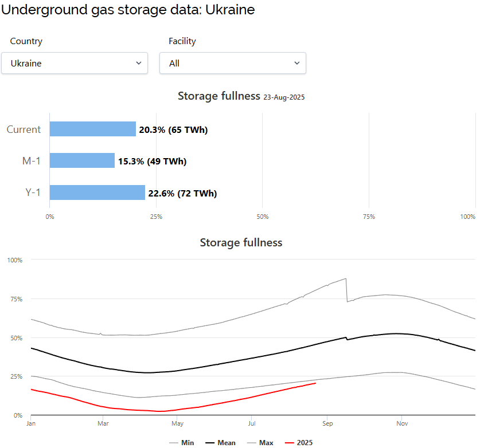Open the Facility dropdown showing All
The height and width of the screenshot is (448, 484).
coord(232,63)
